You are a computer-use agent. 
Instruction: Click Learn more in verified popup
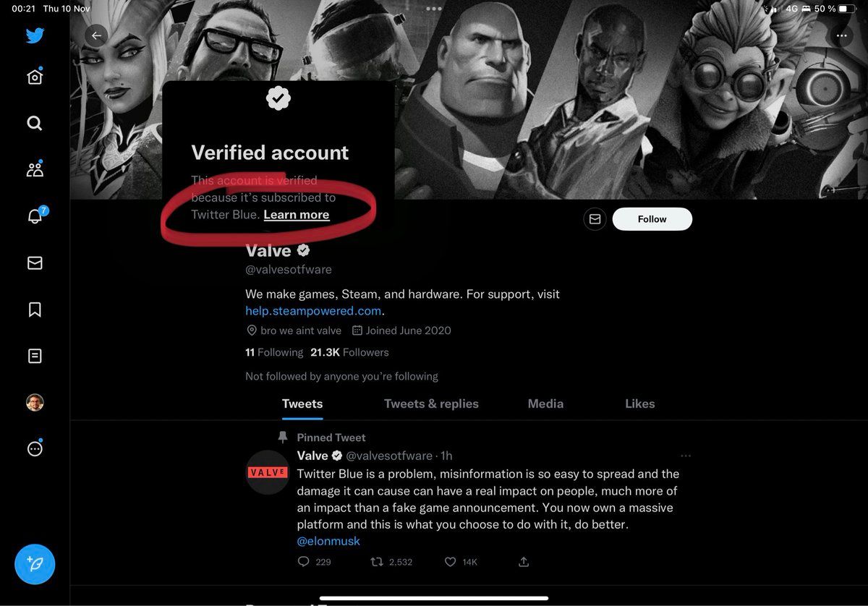click(296, 215)
